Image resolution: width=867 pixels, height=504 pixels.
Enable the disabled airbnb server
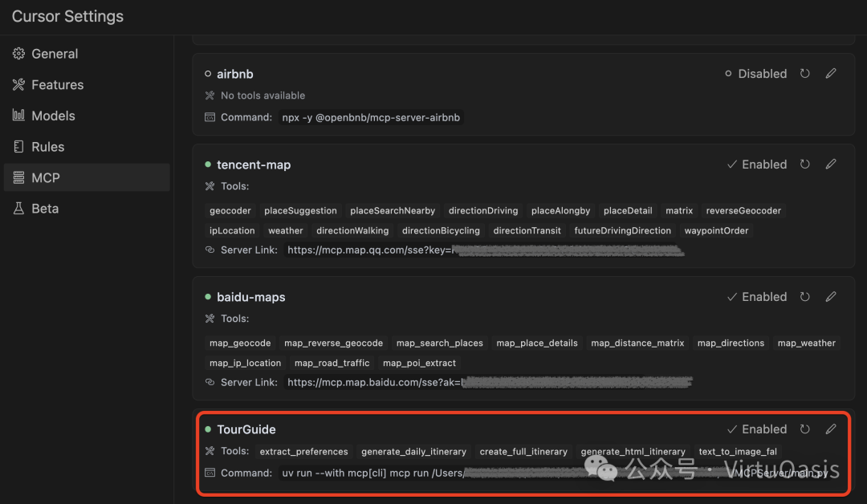[x=755, y=74]
